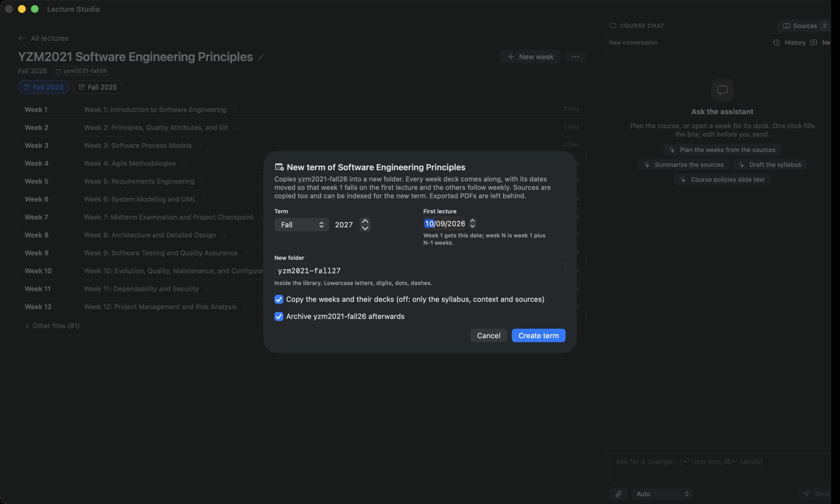Screen dimensions: 840x504
Task: Click the Course Chat bubble icon
Action: click(613, 26)
